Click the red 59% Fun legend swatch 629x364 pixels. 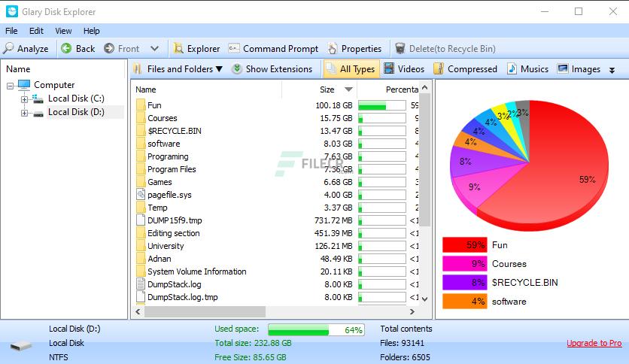pyautogui.click(x=464, y=244)
